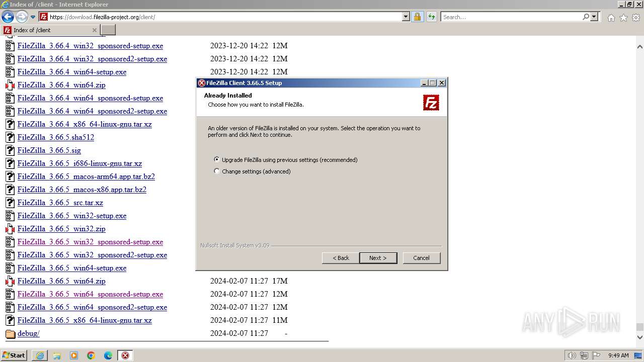Open the IE Tools gear icon

[x=636, y=18]
